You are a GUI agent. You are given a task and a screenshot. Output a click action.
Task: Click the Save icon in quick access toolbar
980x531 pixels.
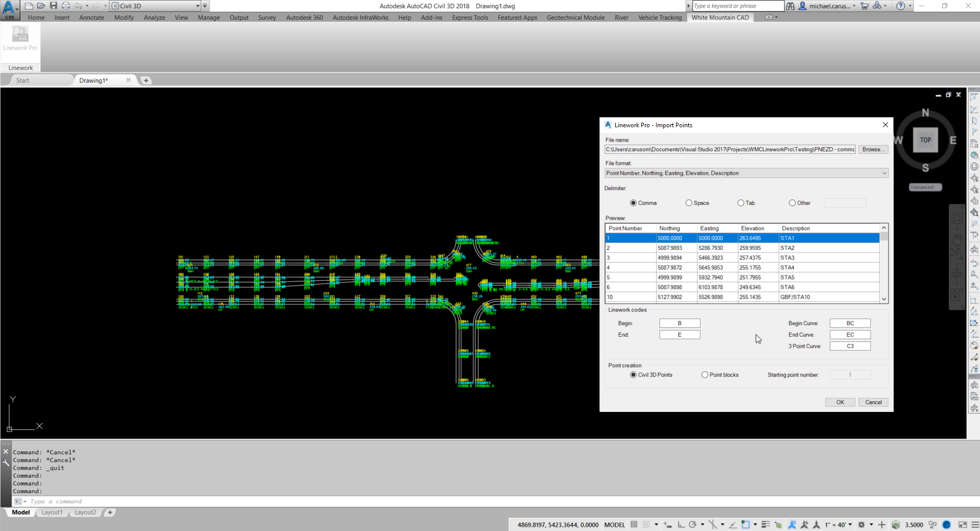tap(53, 6)
